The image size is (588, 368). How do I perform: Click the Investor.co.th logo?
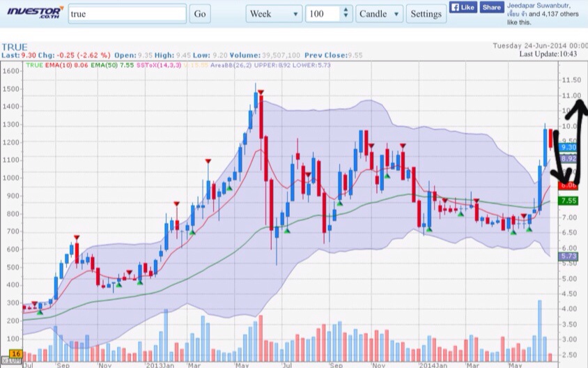point(35,13)
